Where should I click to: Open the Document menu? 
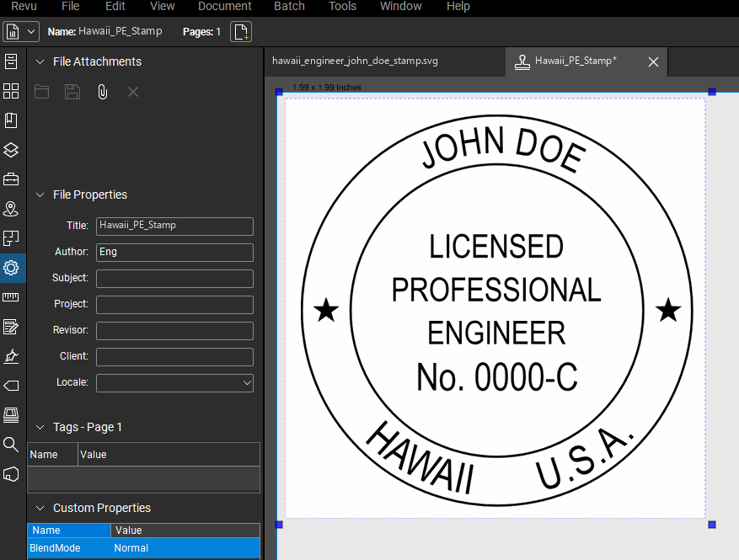pos(225,7)
